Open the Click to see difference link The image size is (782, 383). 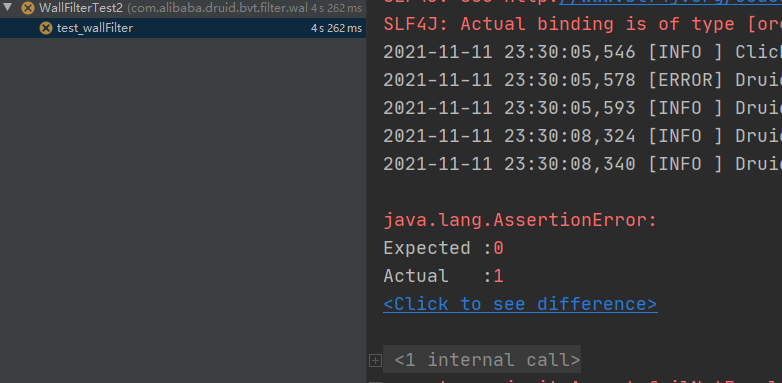coord(520,304)
